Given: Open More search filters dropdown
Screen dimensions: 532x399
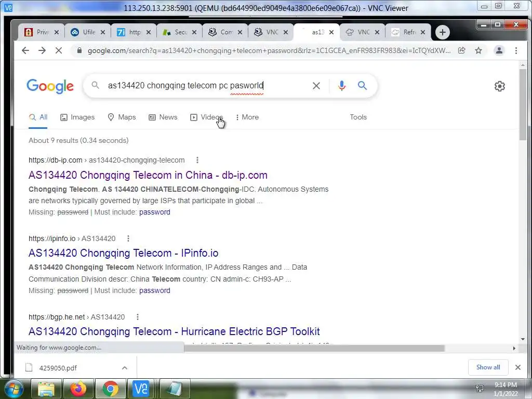Looking at the screenshot, I should [x=247, y=117].
